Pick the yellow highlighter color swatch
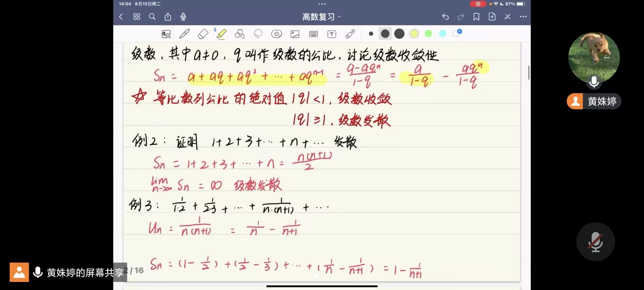The image size is (644, 290). pos(414,34)
